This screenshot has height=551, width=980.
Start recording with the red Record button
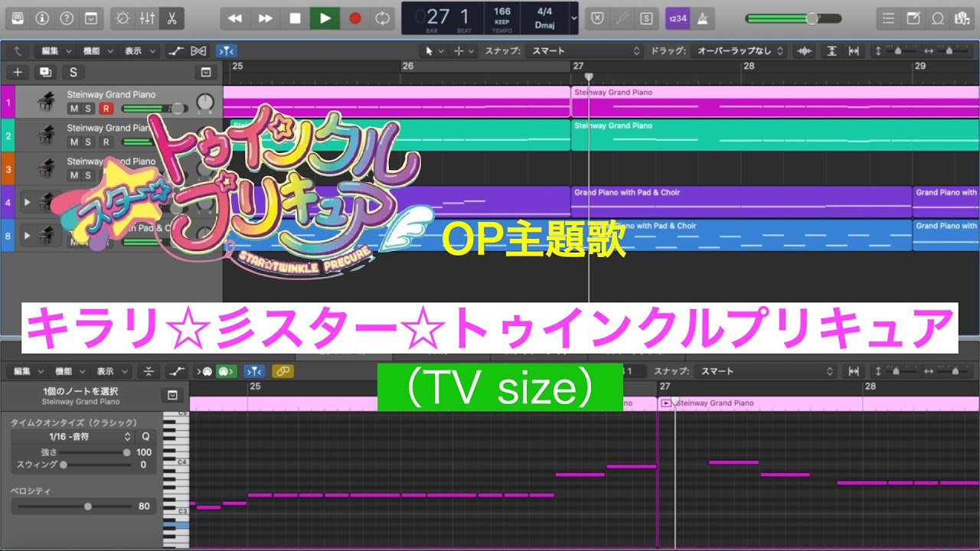(354, 18)
